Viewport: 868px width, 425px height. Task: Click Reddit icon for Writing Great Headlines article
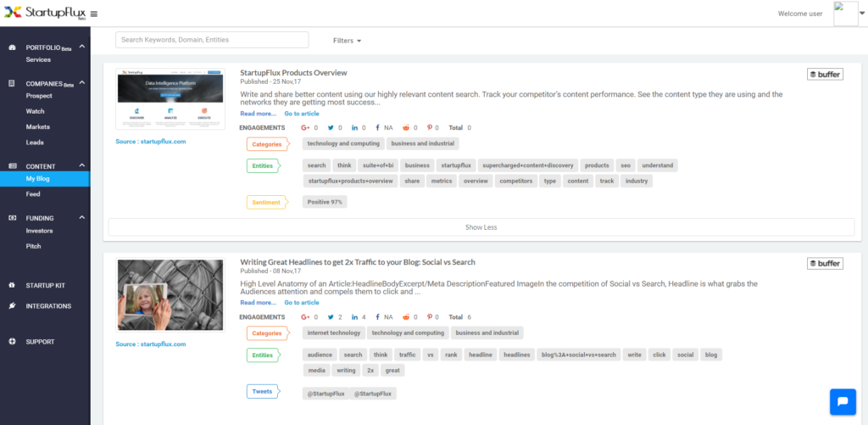[x=406, y=317]
